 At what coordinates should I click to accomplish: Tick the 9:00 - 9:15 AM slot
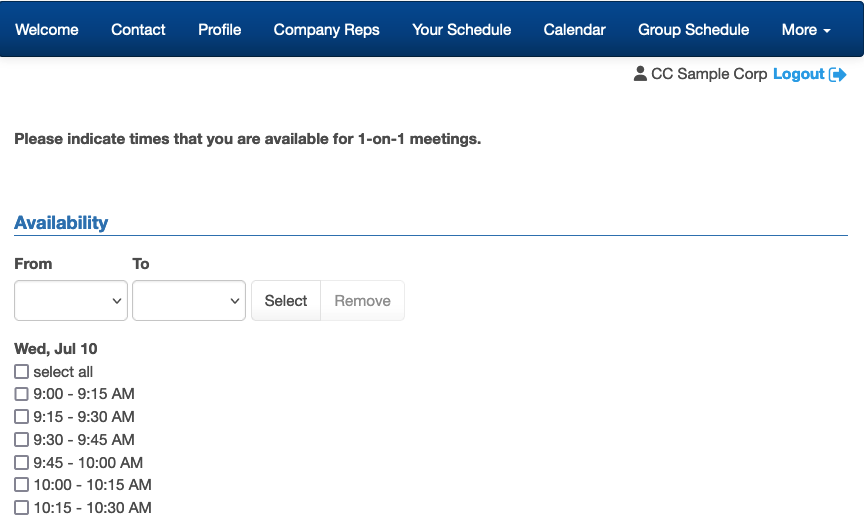[22, 394]
